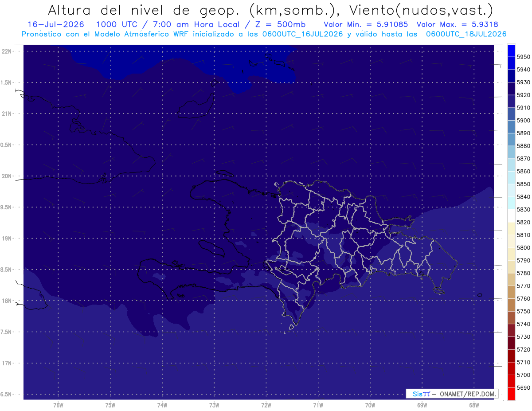Screen dimensions: 532x411
Task: Click the bright blue swatch above 5950
Action: pyautogui.click(x=511, y=51)
